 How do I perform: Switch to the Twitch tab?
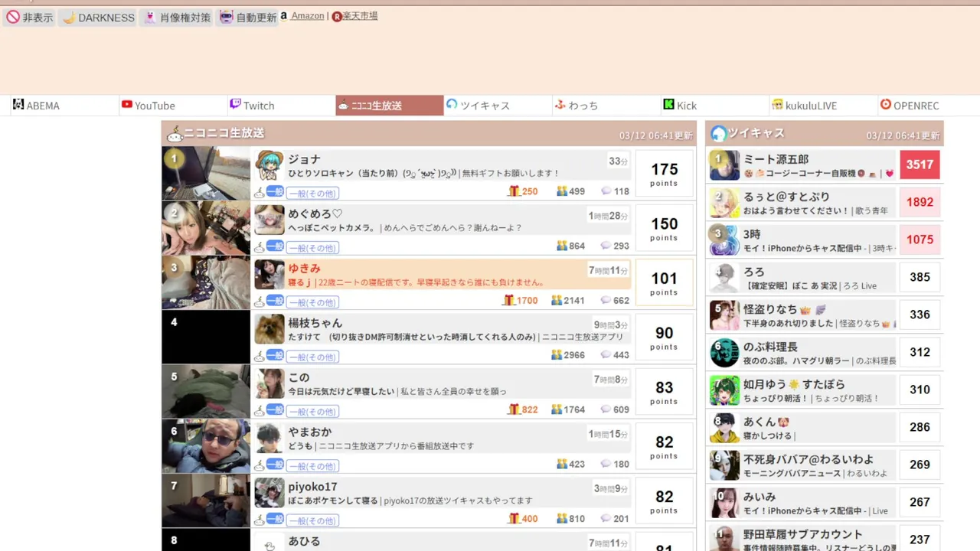click(281, 106)
